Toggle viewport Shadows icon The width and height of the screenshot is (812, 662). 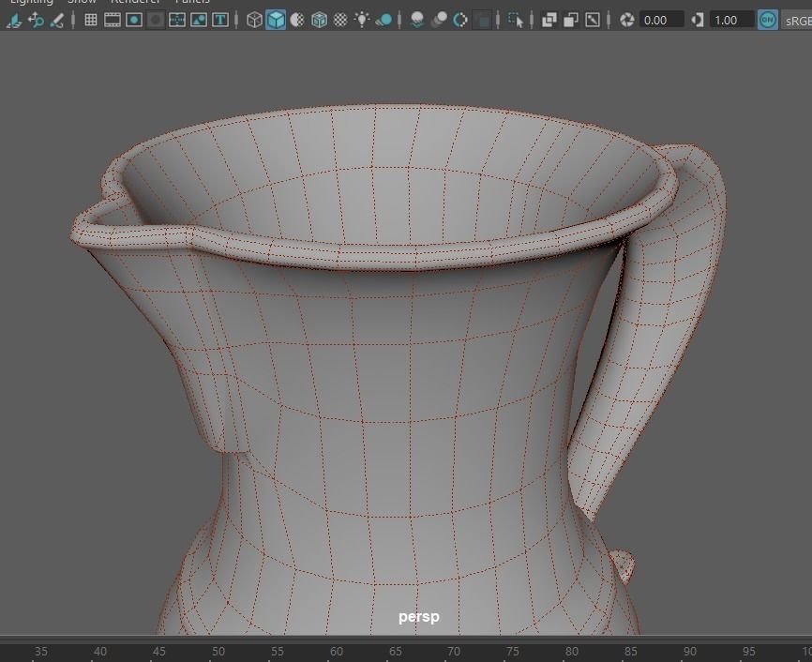click(383, 21)
